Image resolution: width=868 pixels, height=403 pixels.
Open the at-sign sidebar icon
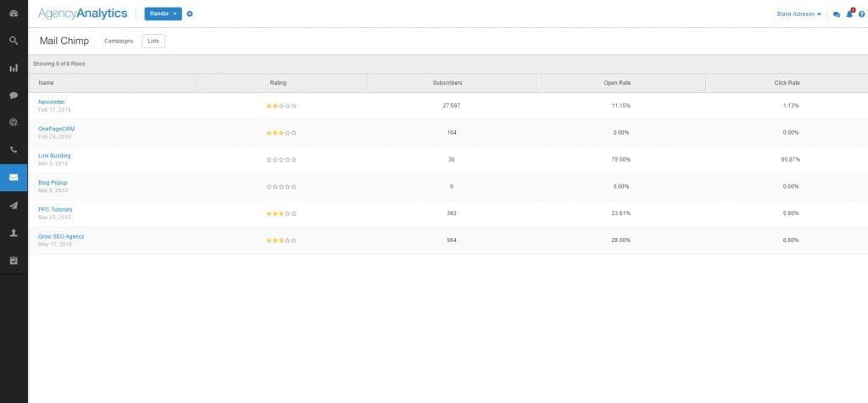click(x=14, y=122)
